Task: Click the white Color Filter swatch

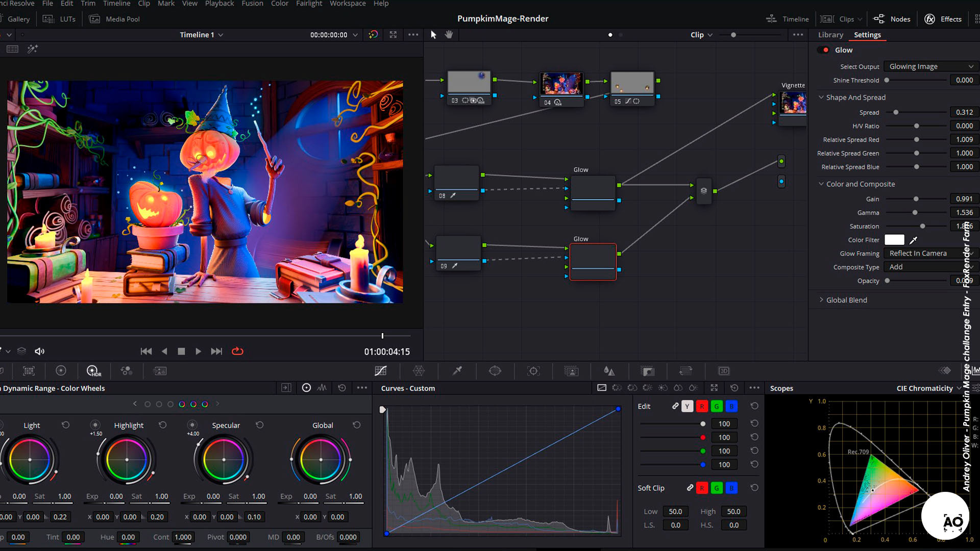Action: point(894,240)
